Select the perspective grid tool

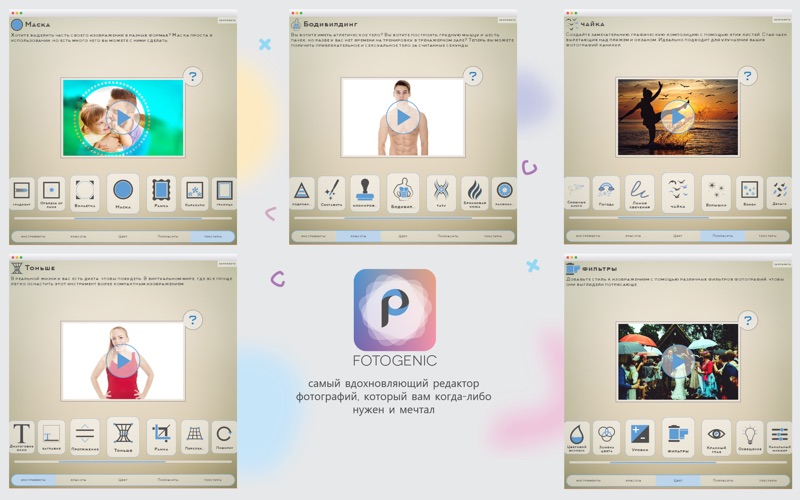click(194, 437)
